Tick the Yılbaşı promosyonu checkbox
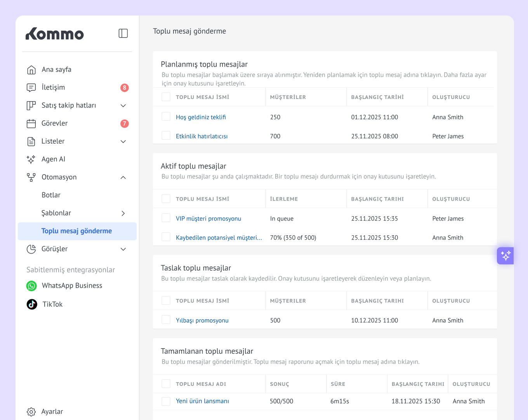 click(166, 319)
